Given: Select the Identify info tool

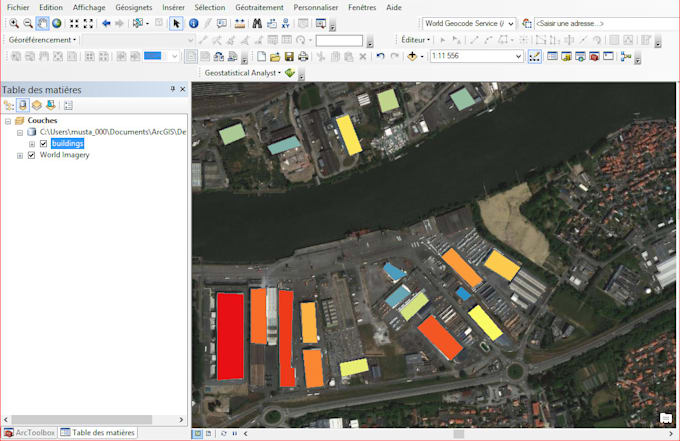Looking at the screenshot, I should [x=193, y=23].
